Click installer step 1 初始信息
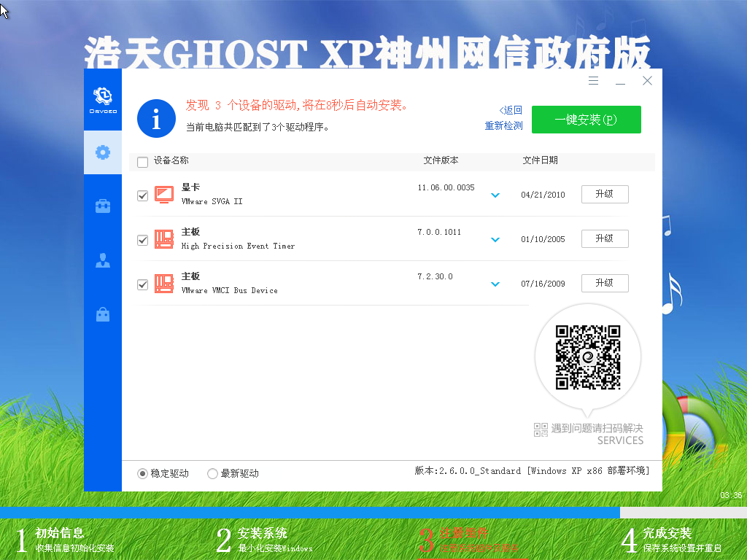 point(65,540)
